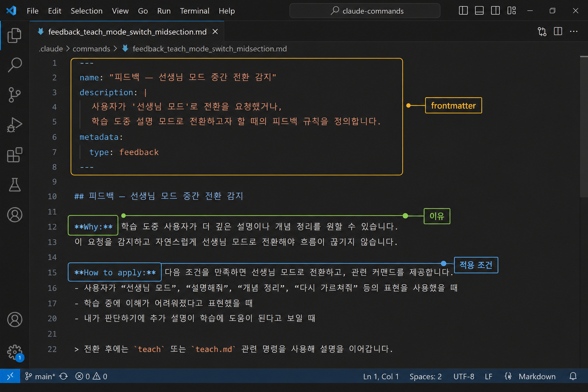Screen dimensions: 588x392
Task: Toggle Secondary Side Bar layout button
Action: pyautogui.click(x=495, y=11)
